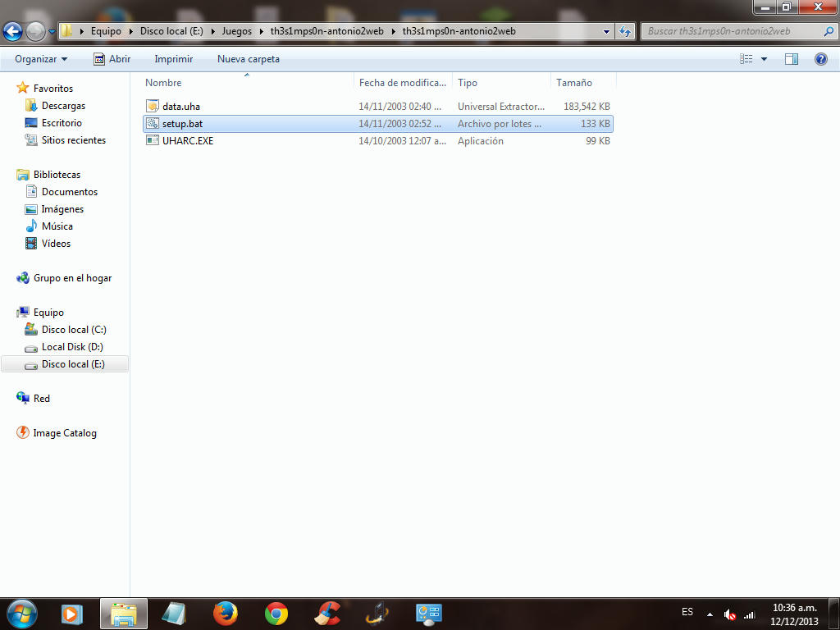Open the Organizar dropdown menu
The image size is (840, 630).
[41, 59]
